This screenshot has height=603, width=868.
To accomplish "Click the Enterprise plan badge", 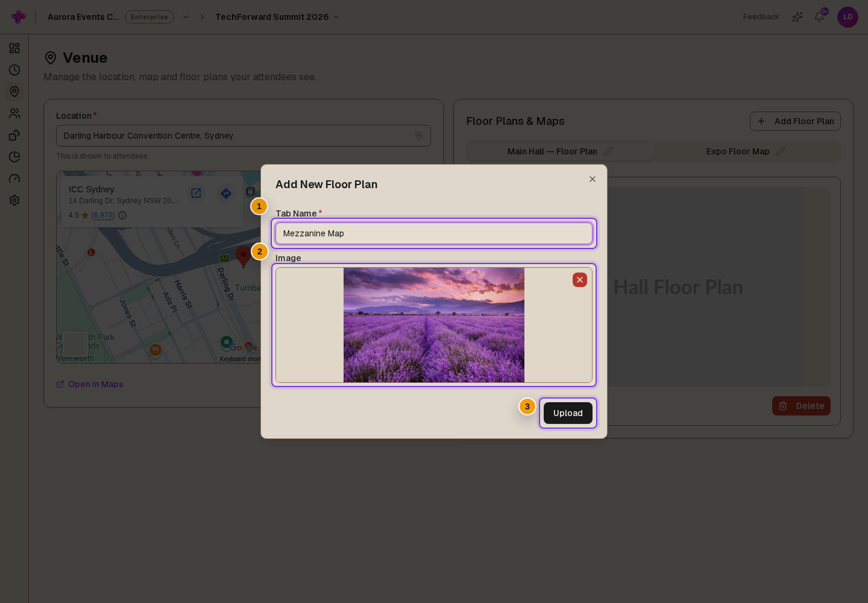I will pos(149,17).
